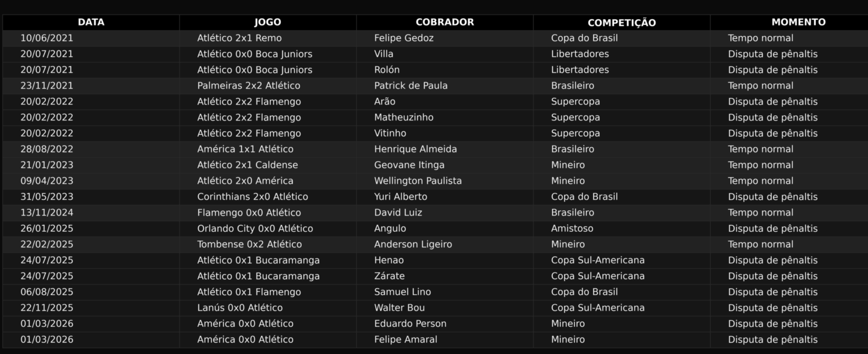Click the Matheuzinho taker cell
Screen dimensions: 868x354
coord(403,117)
